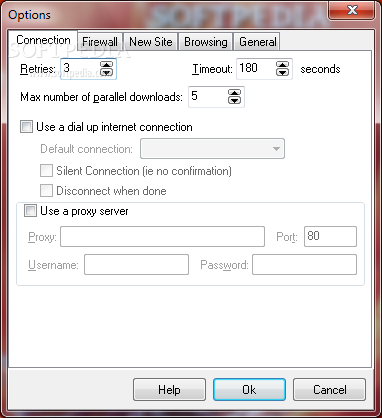Confirm settings with the Ok button
The image size is (382, 418).
249,389
